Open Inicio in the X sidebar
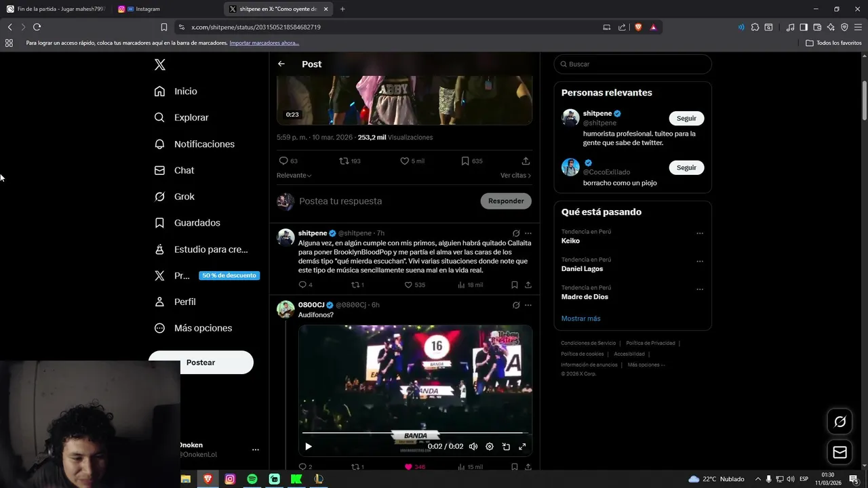 [176, 91]
